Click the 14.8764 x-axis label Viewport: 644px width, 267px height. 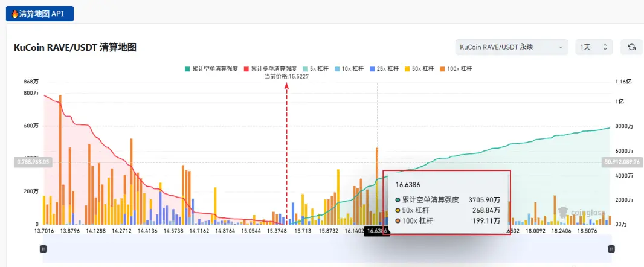click(225, 231)
